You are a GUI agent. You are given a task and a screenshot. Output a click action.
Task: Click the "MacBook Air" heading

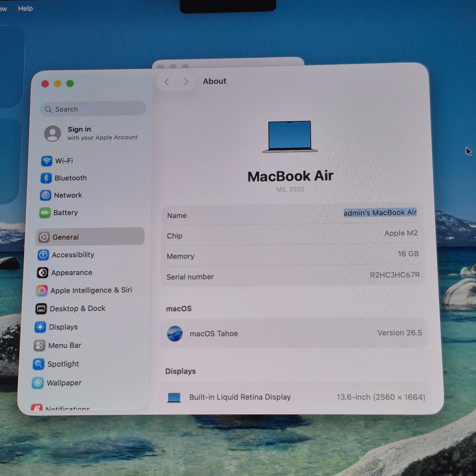(x=290, y=176)
